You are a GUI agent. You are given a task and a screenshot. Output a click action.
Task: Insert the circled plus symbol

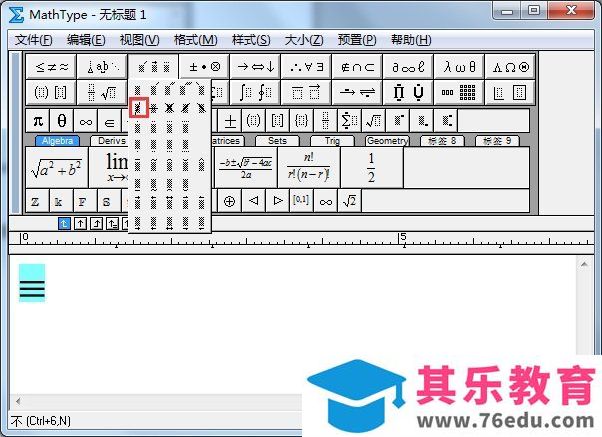click(x=229, y=201)
